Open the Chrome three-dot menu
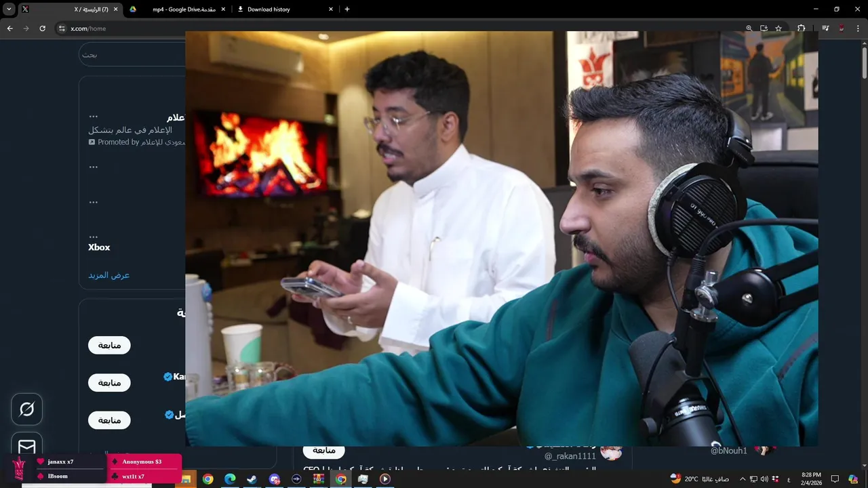The width and height of the screenshot is (868, 488). 857,28
